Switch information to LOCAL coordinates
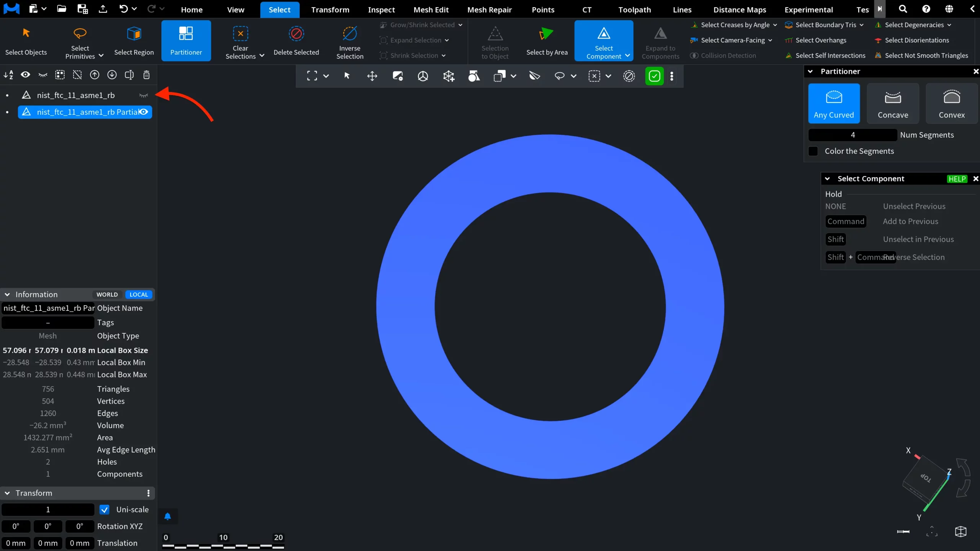This screenshot has width=980, height=551. [139, 295]
